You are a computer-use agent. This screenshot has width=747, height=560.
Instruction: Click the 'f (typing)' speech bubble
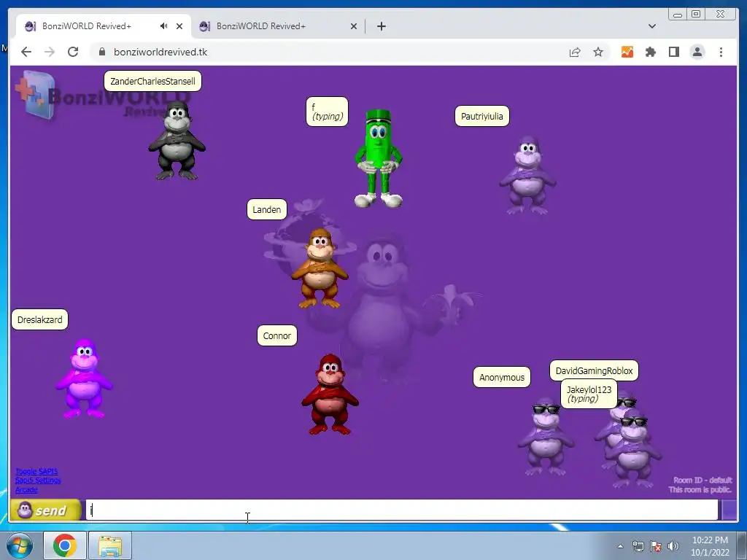(327, 112)
